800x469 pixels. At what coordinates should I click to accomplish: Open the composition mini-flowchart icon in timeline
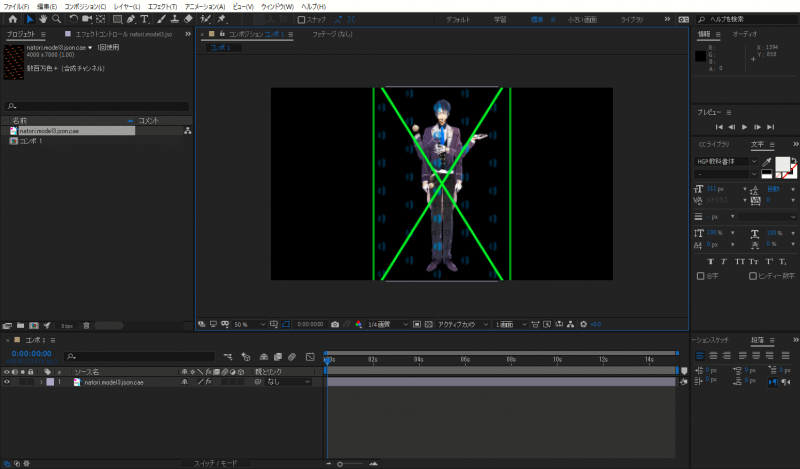pos(228,357)
